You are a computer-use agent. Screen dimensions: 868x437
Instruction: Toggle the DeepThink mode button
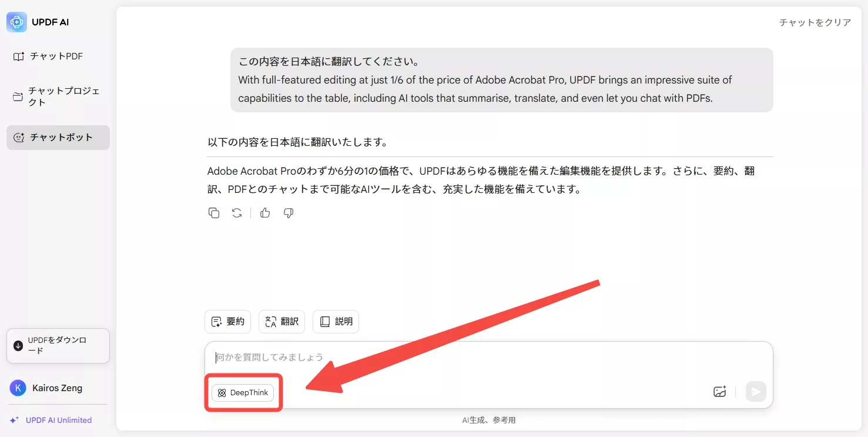pyautogui.click(x=243, y=393)
